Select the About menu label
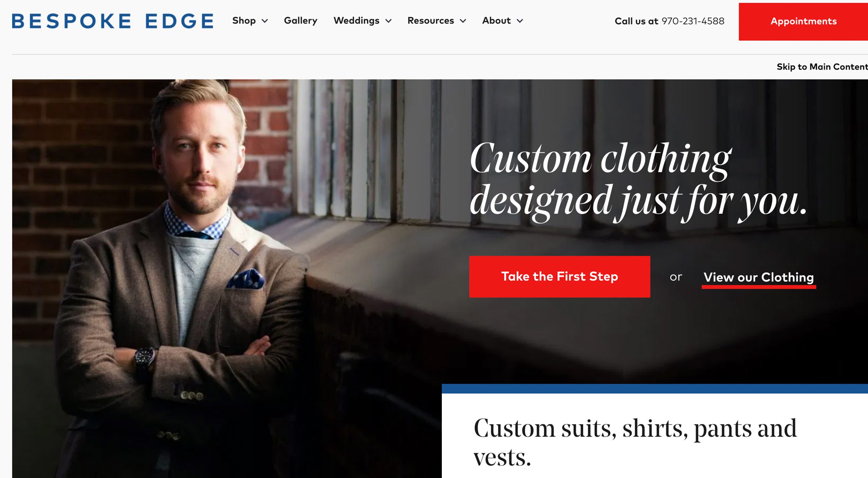Screen dimensions: 868x478 pos(496,20)
